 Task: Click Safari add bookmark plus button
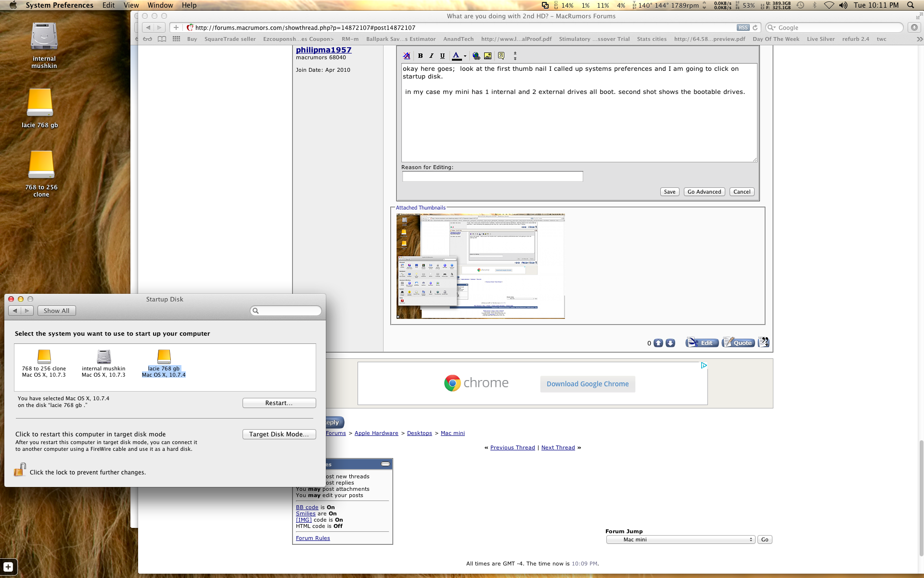[x=176, y=27]
